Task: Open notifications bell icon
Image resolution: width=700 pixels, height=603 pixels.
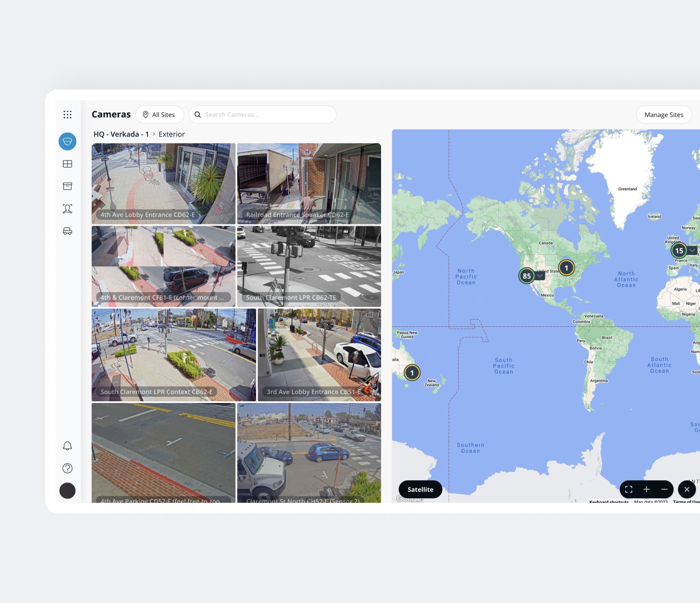Action: click(67, 446)
